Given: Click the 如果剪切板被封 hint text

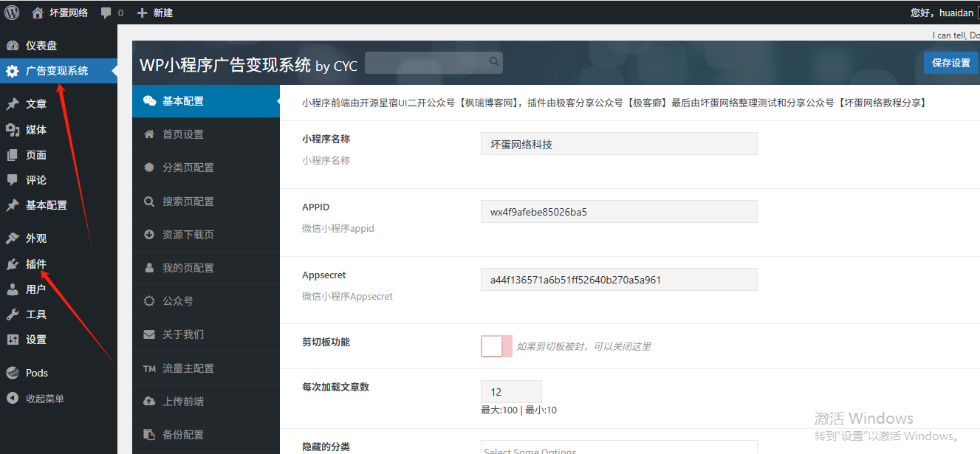Looking at the screenshot, I should click(x=583, y=346).
